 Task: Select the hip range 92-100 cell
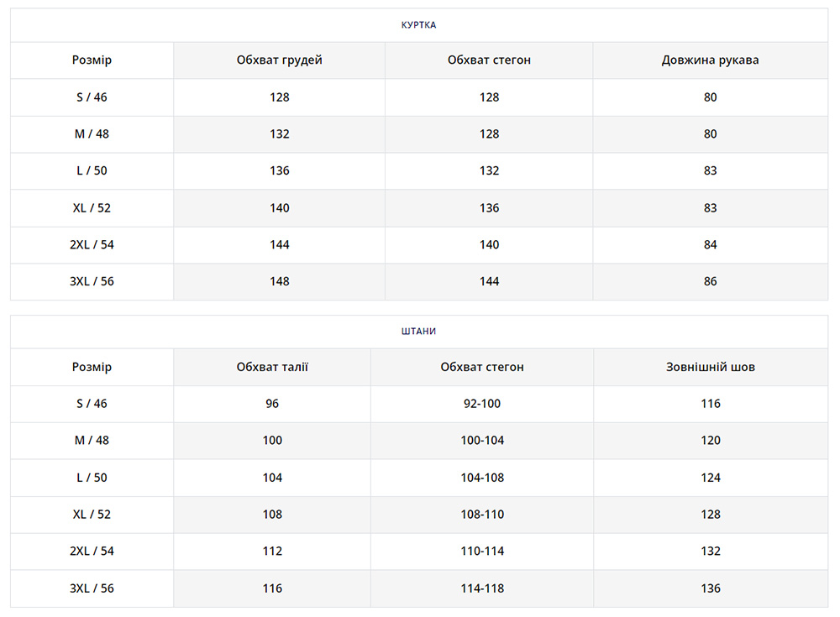coord(482,404)
